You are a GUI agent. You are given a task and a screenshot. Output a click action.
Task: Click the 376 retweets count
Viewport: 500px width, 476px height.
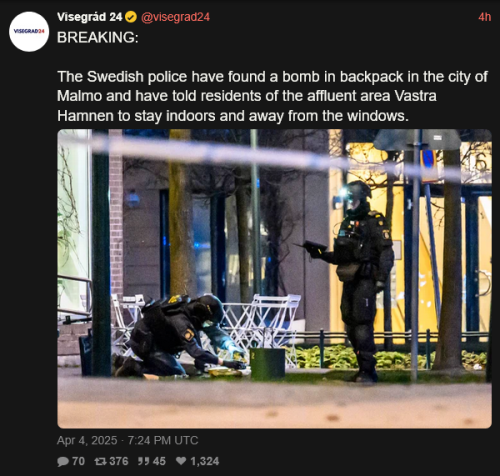[x=119, y=461]
